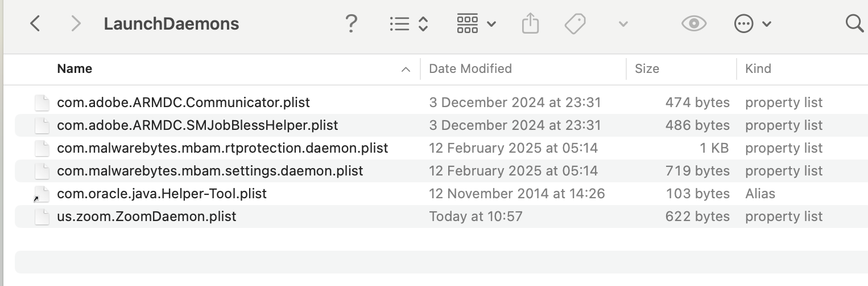Open the Edit Tags toolbar icon

click(575, 24)
